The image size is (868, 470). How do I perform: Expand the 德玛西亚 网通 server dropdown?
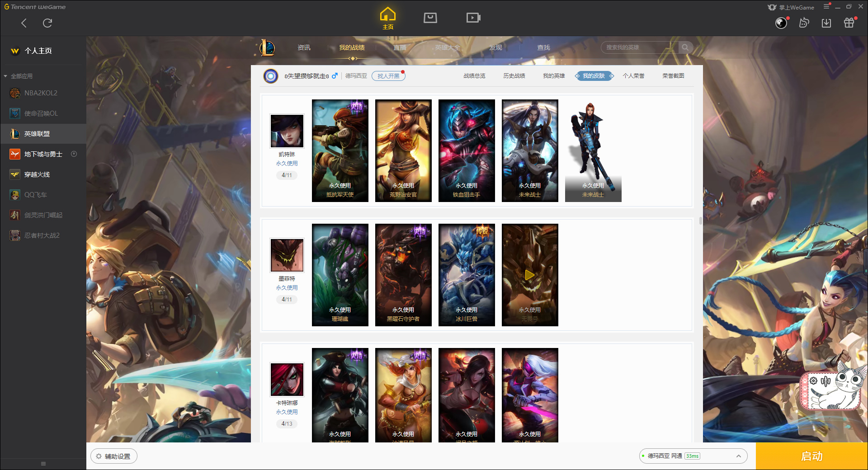pos(693,456)
